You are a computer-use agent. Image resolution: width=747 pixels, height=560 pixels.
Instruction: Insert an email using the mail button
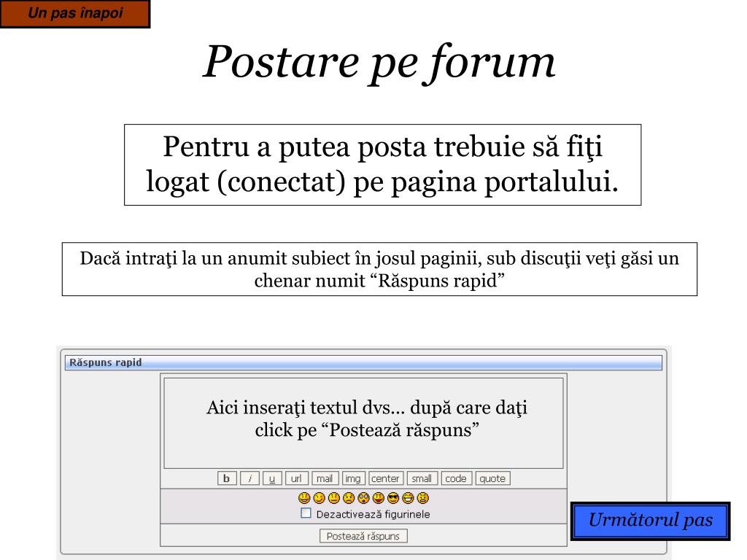tap(325, 478)
